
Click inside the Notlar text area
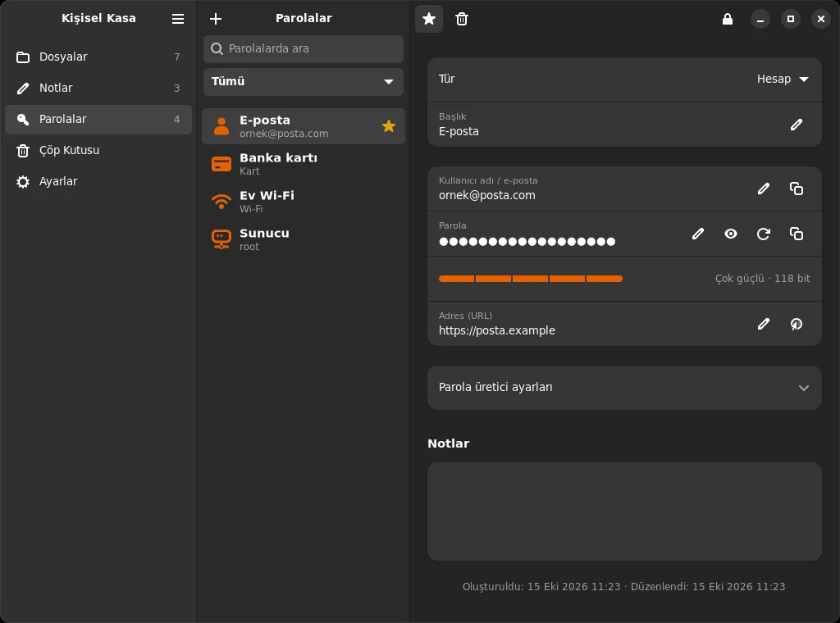click(624, 512)
